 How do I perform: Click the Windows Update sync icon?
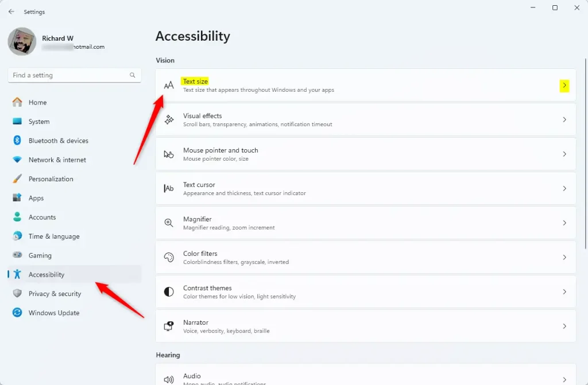17,312
